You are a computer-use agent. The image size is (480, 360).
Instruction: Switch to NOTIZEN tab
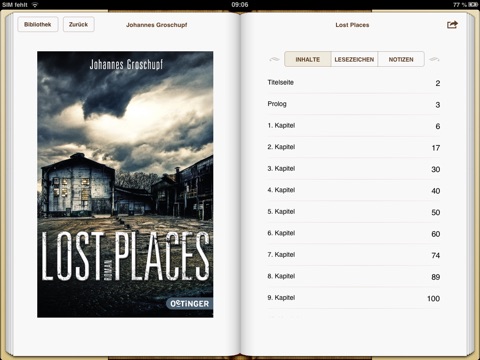point(401,59)
